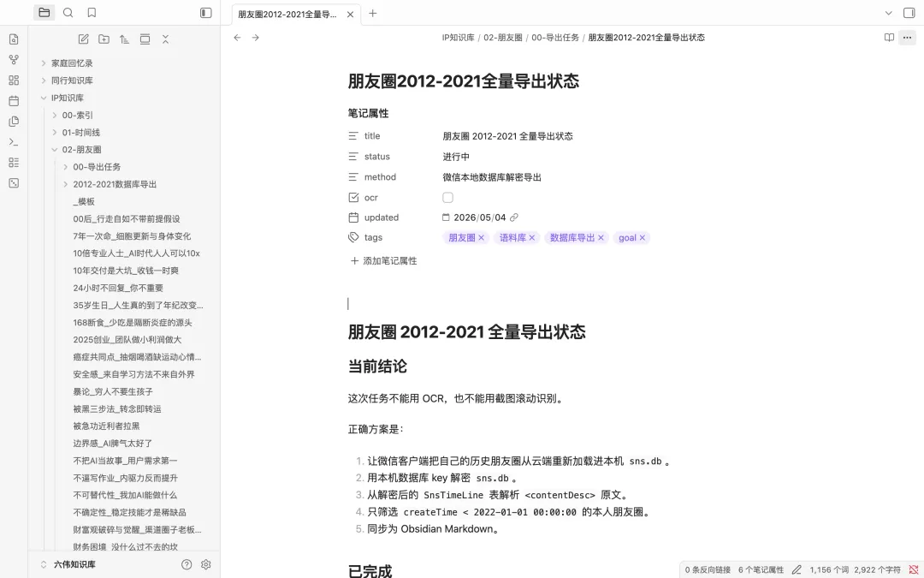The width and height of the screenshot is (924, 578).
Task: Open vault settings gear icon
Action: click(x=205, y=564)
